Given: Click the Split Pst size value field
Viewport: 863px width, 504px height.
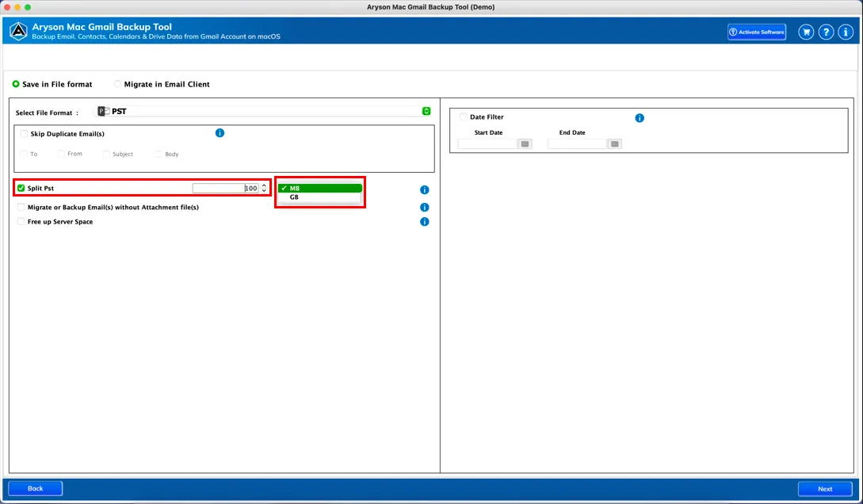Looking at the screenshot, I should 226,188.
